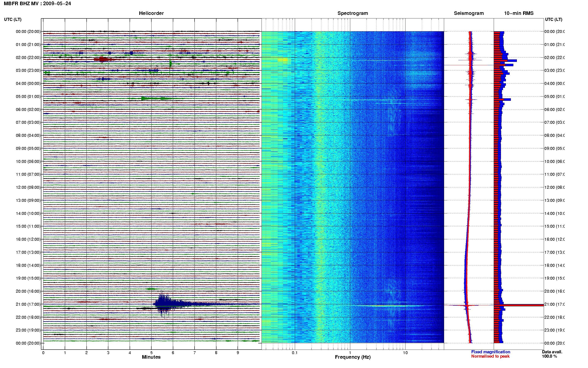Image resolution: width=588 pixels, height=368 pixels.
Task: Click the '23:00 (19:00)' left time label
Action: pyautogui.click(x=28, y=330)
